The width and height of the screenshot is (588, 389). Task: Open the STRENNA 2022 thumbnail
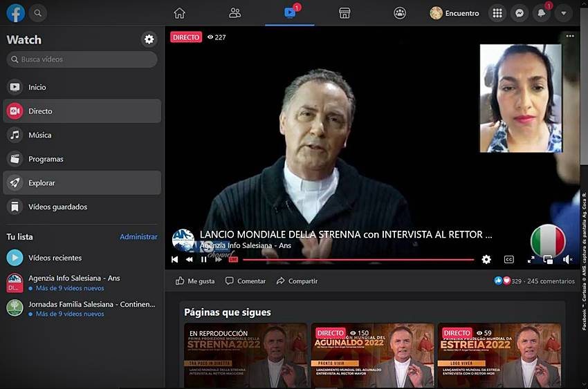click(246, 355)
